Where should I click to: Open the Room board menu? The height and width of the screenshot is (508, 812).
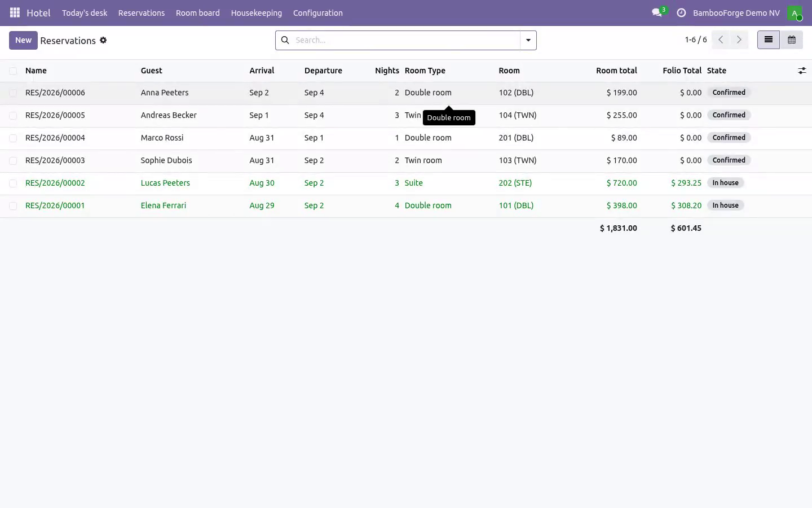pyautogui.click(x=198, y=12)
